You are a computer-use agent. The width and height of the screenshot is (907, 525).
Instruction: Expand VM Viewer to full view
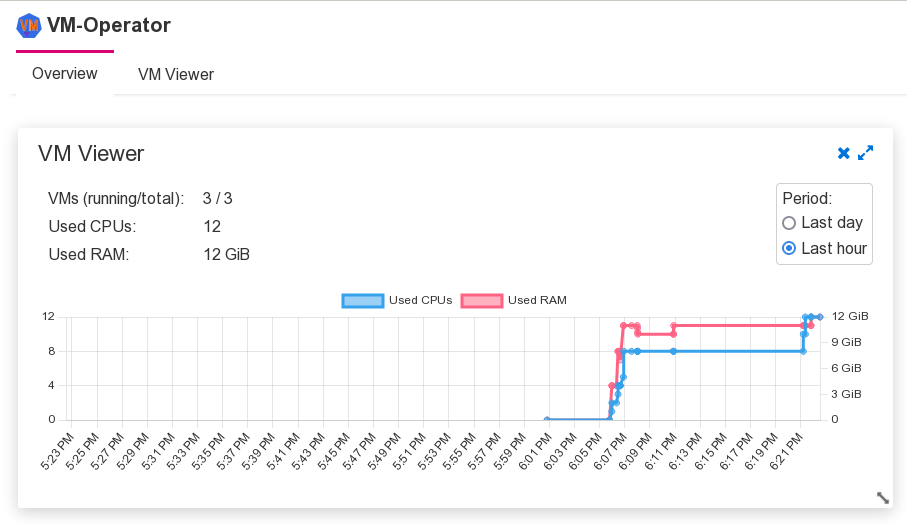(x=866, y=153)
